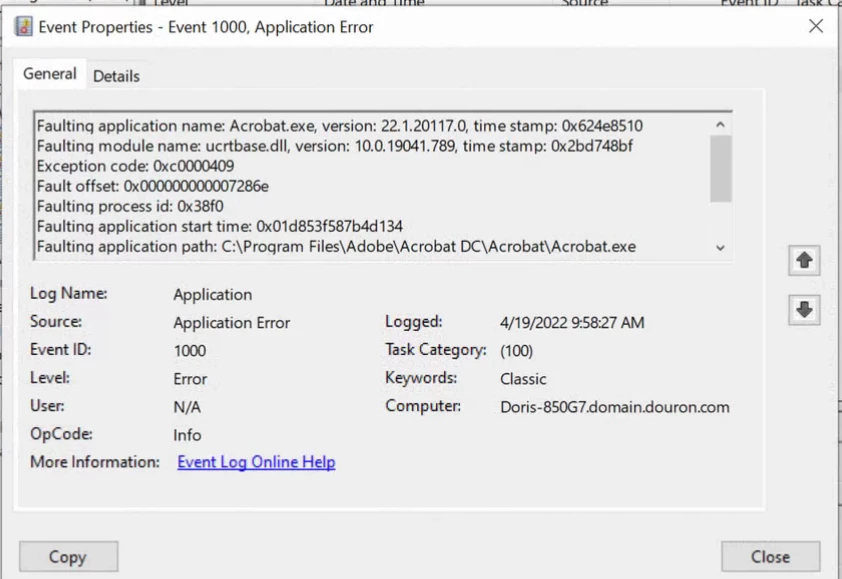Click the description scrollbar down arrow
The width and height of the screenshot is (842, 579).
[720, 248]
